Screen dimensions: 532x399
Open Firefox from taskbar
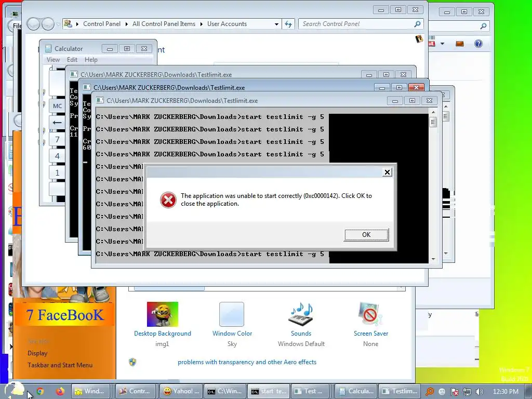pyautogui.click(x=60, y=391)
